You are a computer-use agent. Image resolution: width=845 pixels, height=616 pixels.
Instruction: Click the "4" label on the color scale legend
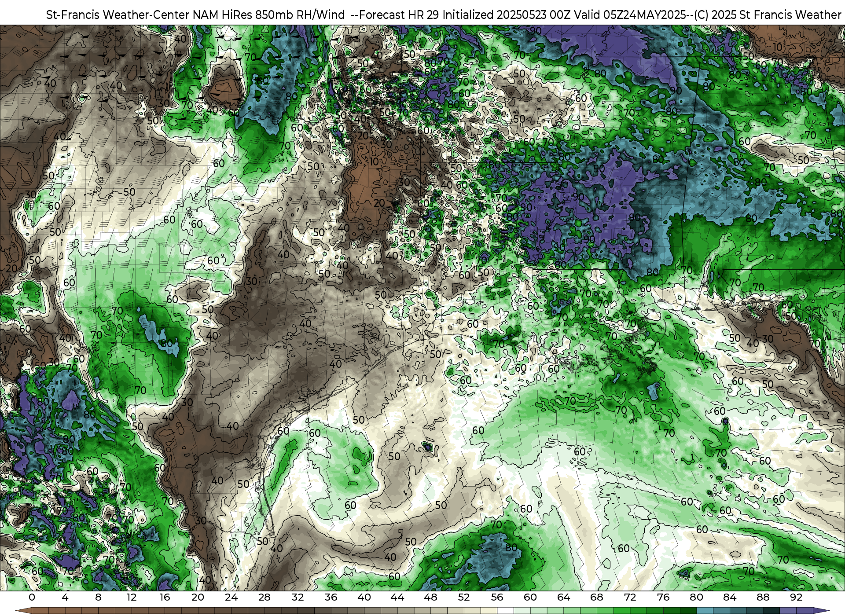coord(65,597)
